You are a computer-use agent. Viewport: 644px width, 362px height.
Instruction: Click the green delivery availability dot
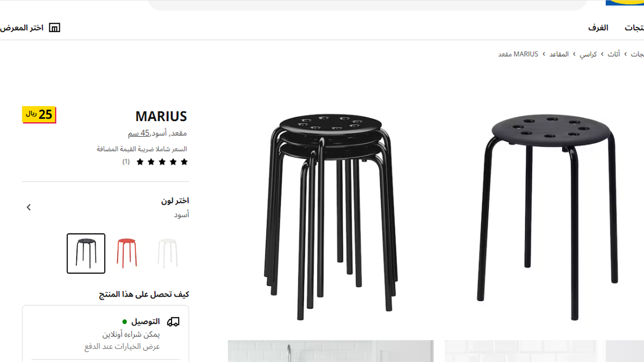pyautogui.click(x=125, y=322)
